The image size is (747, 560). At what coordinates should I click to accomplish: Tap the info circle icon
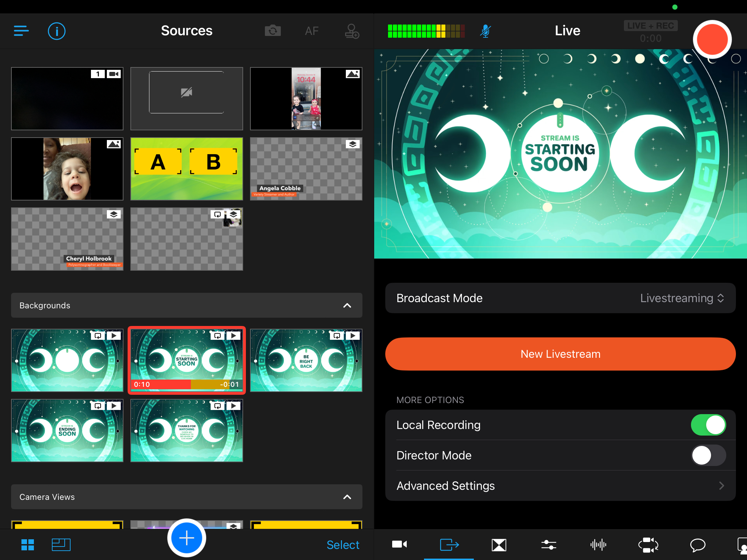point(56,31)
